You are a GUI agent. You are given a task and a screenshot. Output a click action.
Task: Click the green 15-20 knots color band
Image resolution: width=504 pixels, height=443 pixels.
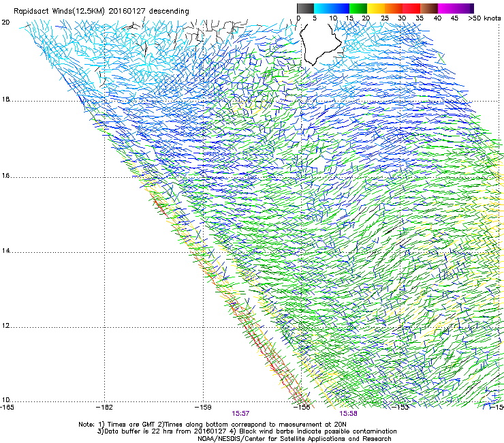pos(358,8)
